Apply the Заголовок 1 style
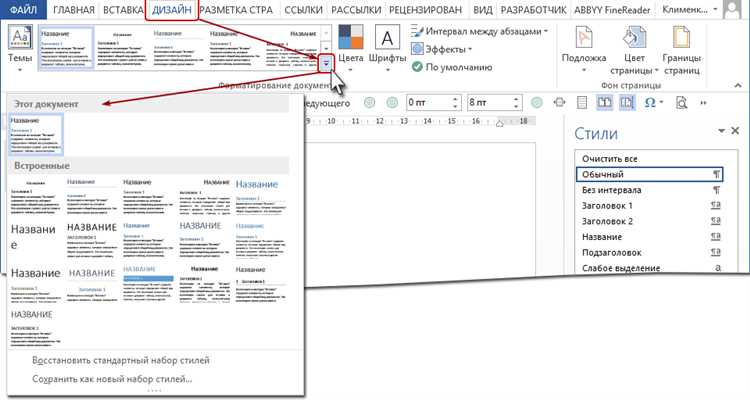This screenshot has height=400, width=750. pyautogui.click(x=651, y=206)
